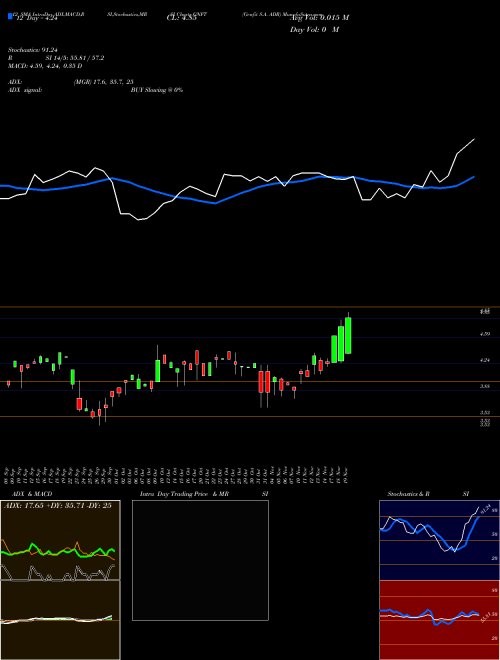The height and width of the screenshot is (660, 500).
Task: Click the Day Vol: 0 M text
Action: pyautogui.click(x=314, y=29)
